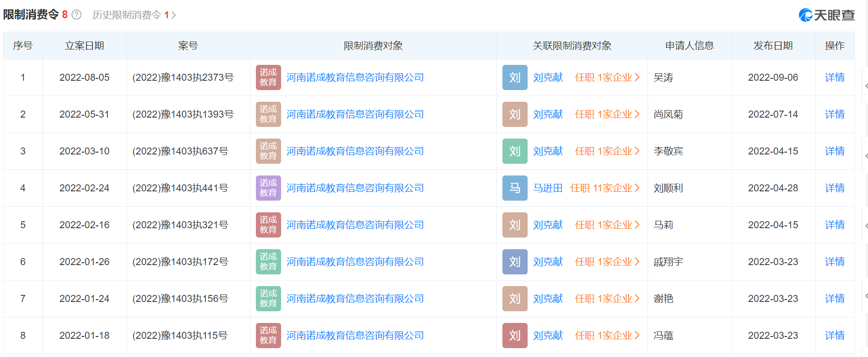The width and height of the screenshot is (868, 357).
Task: Click the 案号 column header
Action: (188, 46)
